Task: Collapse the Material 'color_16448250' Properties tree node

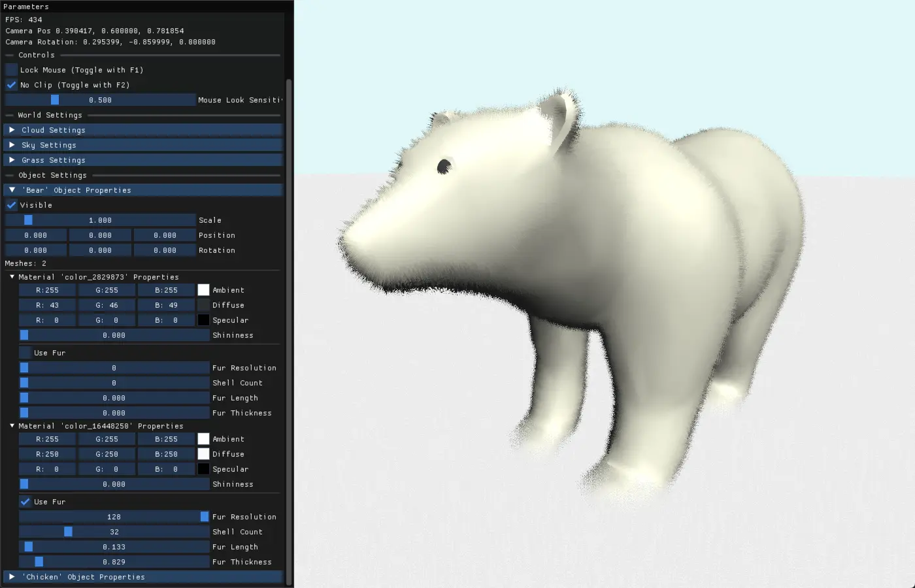Action: 12,426
